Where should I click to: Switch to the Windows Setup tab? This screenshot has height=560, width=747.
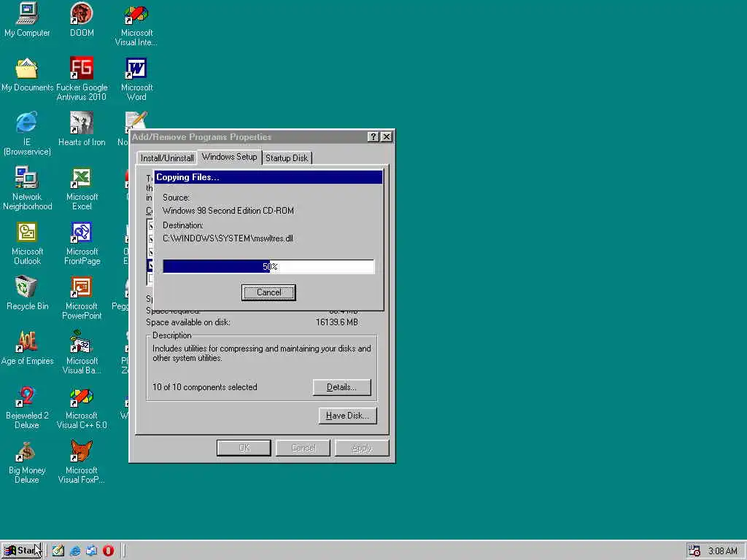(x=229, y=157)
